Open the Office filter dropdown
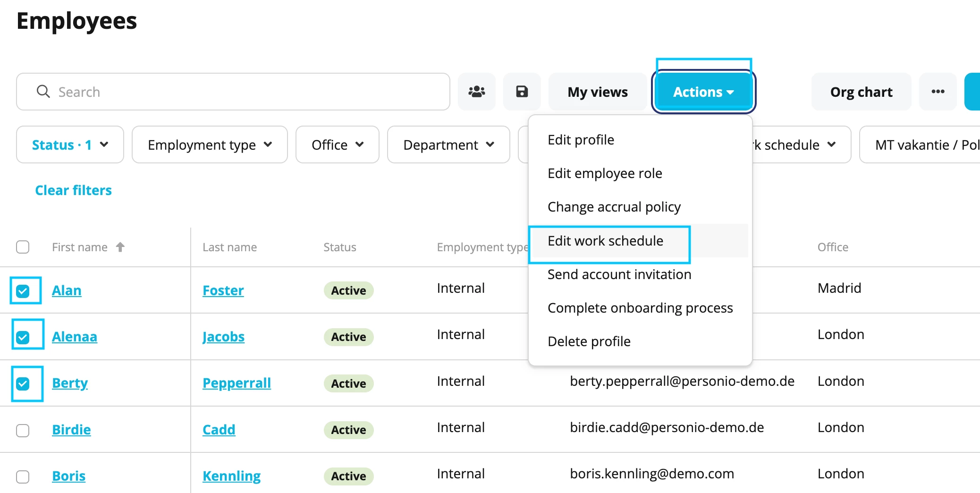This screenshot has width=980, height=493. pyautogui.click(x=338, y=144)
